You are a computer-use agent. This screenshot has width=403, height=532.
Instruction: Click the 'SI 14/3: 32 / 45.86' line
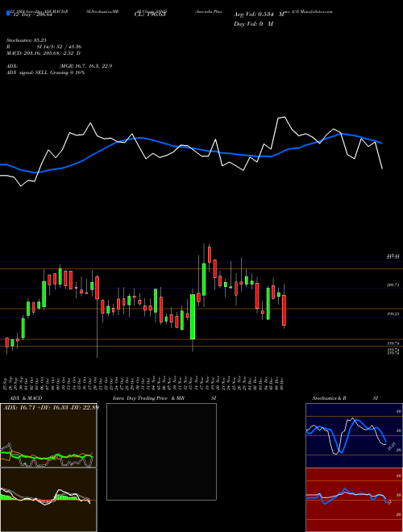click(59, 47)
